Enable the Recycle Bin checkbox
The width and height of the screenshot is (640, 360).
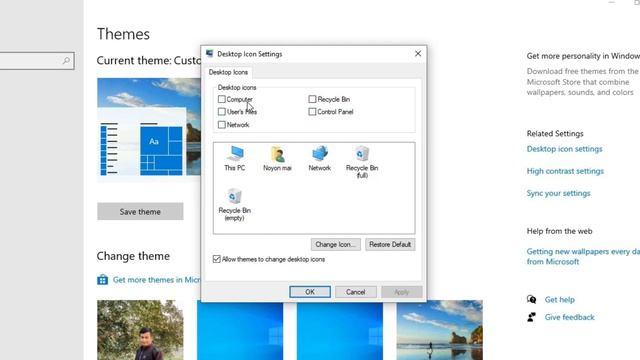tap(312, 99)
